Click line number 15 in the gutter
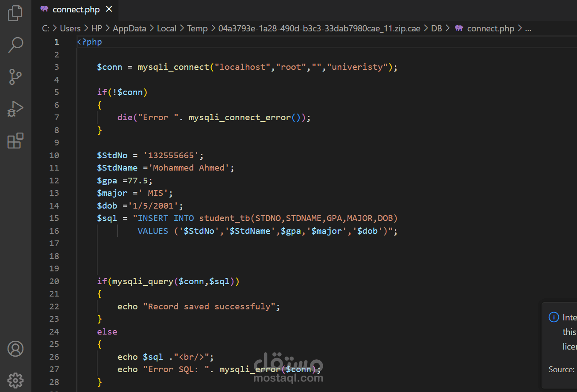Image resolution: width=577 pixels, height=392 pixels. [x=54, y=218]
